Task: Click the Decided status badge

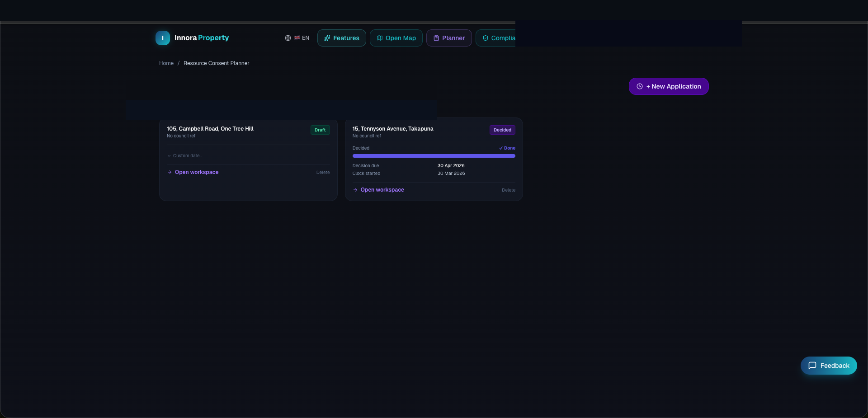Action: point(502,130)
